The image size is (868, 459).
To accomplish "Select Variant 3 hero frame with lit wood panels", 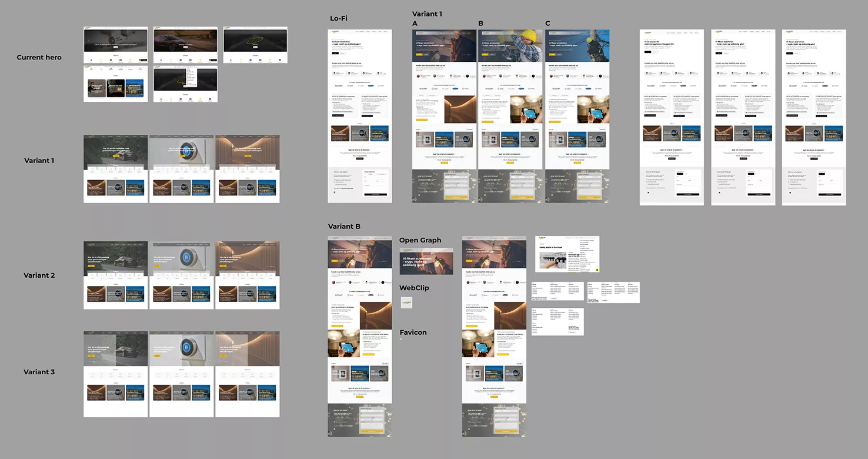I will 248,374.
